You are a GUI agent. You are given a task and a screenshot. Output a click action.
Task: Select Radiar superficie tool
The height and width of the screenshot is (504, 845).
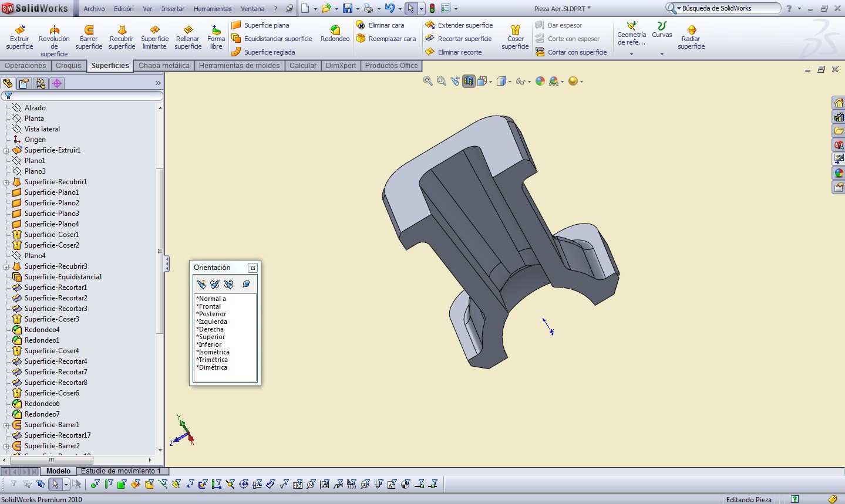pyautogui.click(x=691, y=38)
